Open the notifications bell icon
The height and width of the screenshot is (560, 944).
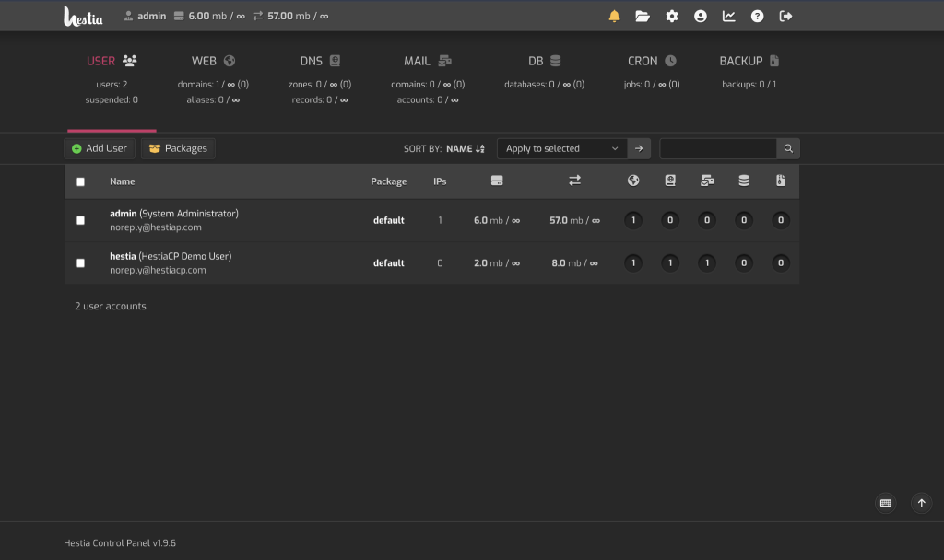pos(614,17)
